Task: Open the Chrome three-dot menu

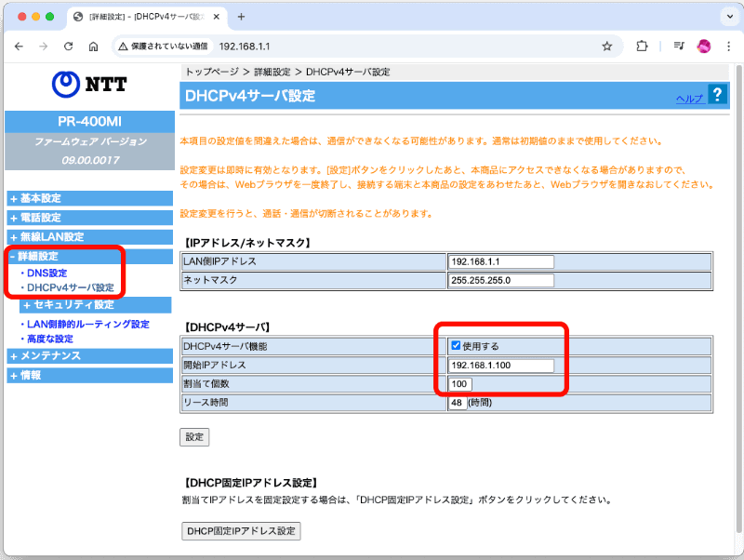Action: point(728,46)
